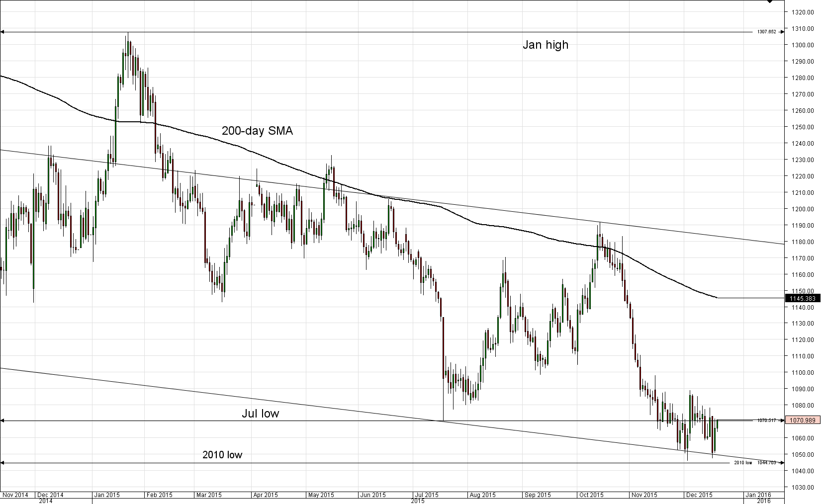
Task: Select the 1044.703 level value
Action: pos(766,463)
